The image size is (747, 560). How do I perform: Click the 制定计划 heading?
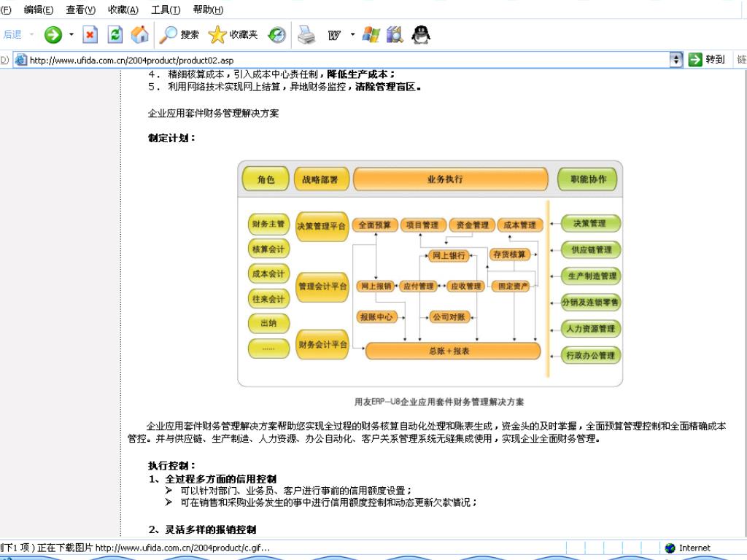click(171, 138)
